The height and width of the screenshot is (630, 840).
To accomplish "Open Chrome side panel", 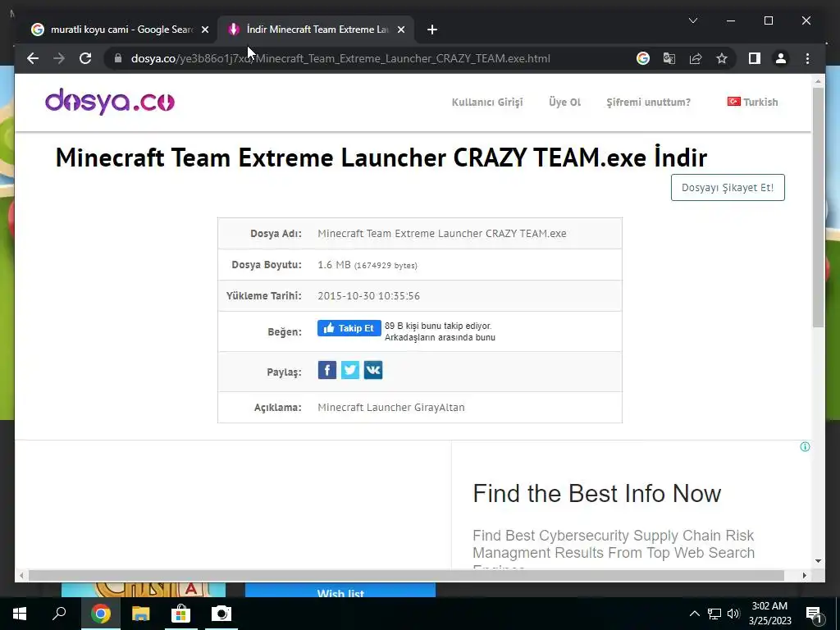I will pyautogui.click(x=755, y=58).
